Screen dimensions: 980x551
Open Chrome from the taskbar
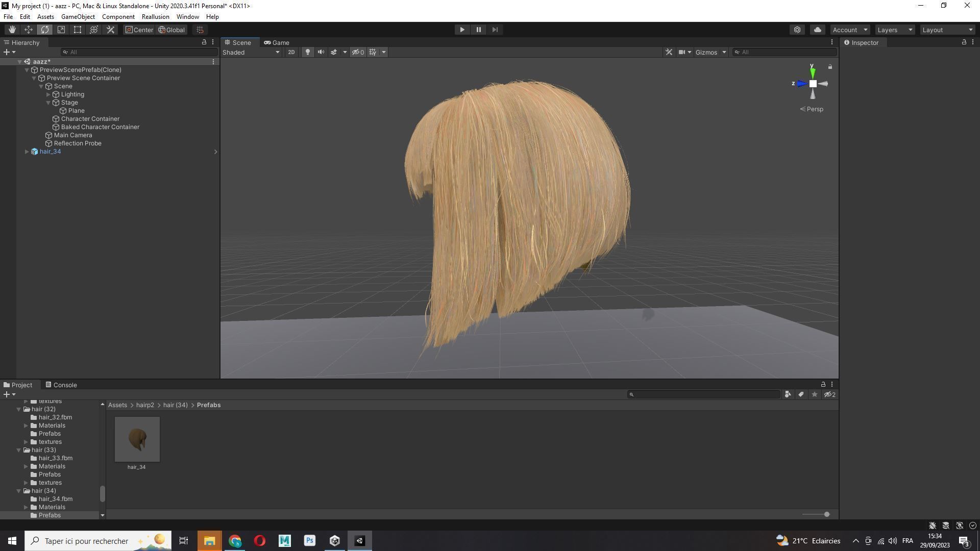pyautogui.click(x=235, y=541)
